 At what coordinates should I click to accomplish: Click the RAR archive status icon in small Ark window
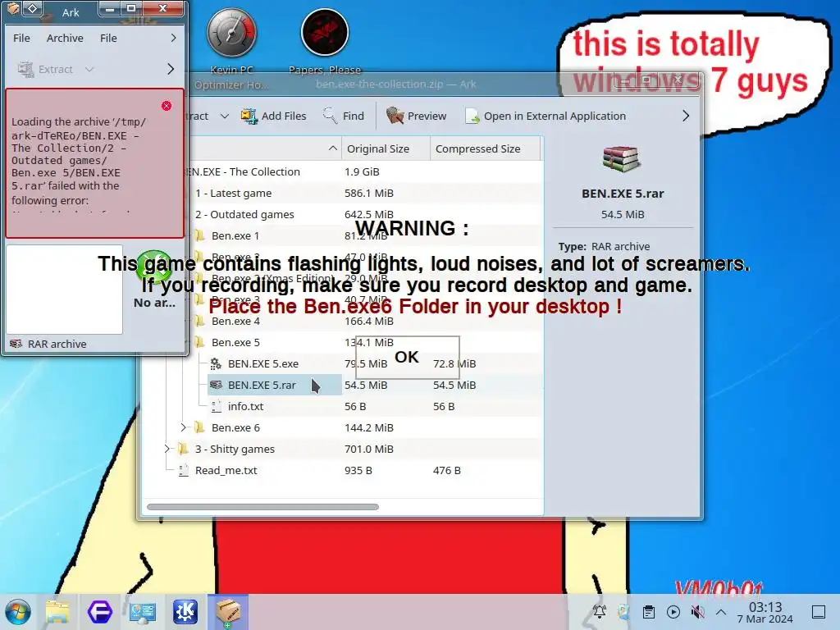[16, 344]
